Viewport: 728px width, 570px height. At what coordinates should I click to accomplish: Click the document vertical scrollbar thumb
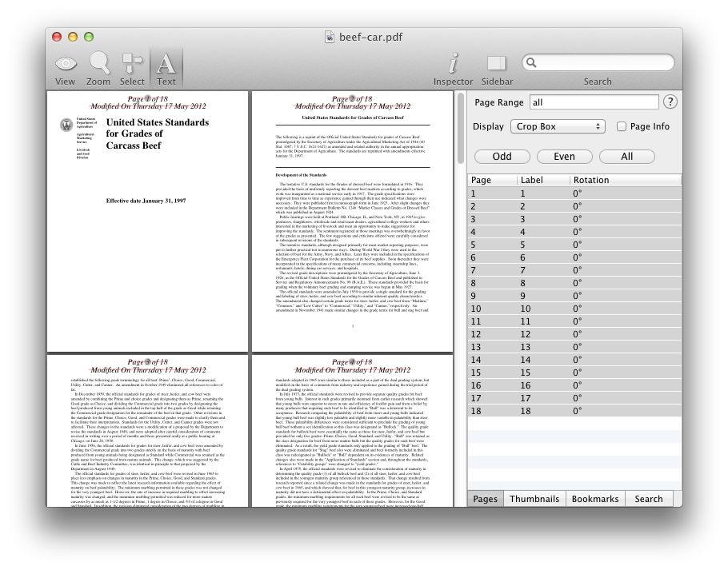click(x=461, y=129)
